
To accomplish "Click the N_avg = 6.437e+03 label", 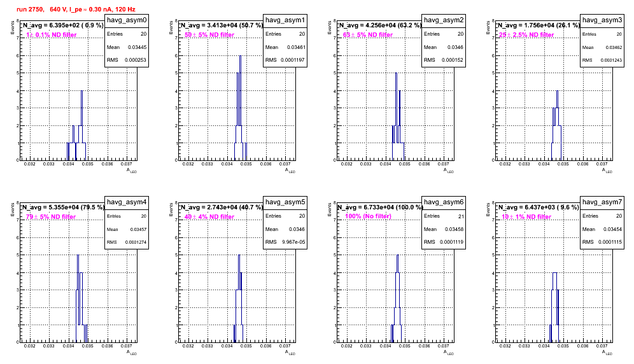I will pyautogui.click(x=539, y=207).
